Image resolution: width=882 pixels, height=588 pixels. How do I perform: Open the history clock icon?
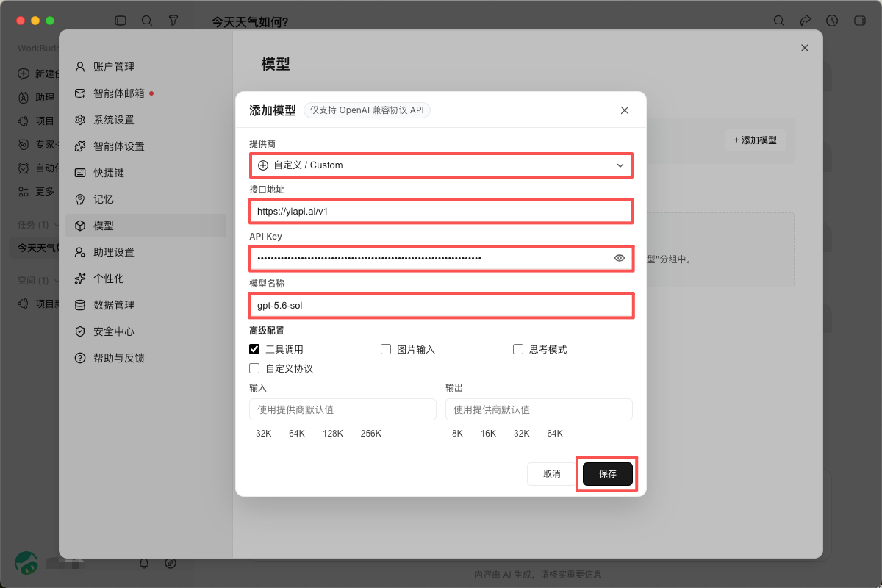832,21
